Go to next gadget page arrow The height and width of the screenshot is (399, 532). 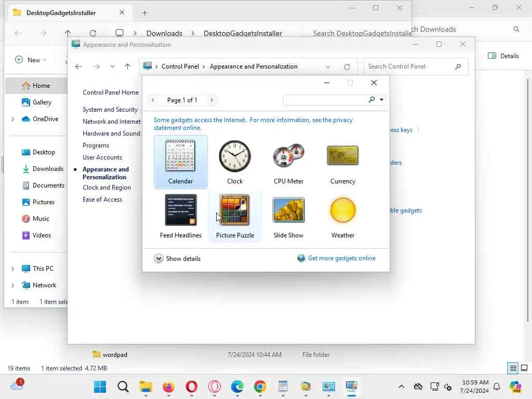[212, 100]
